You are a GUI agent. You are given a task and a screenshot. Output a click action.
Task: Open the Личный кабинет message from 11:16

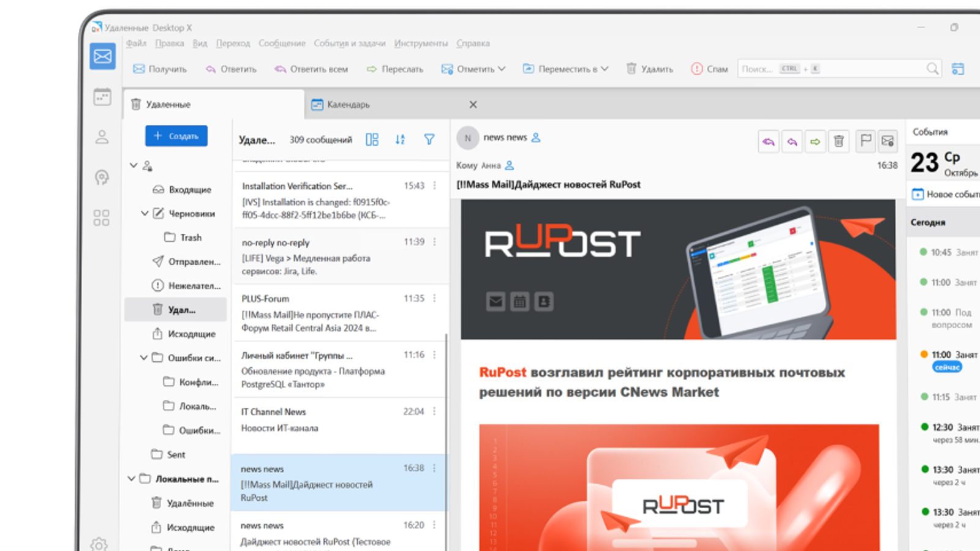click(339, 370)
